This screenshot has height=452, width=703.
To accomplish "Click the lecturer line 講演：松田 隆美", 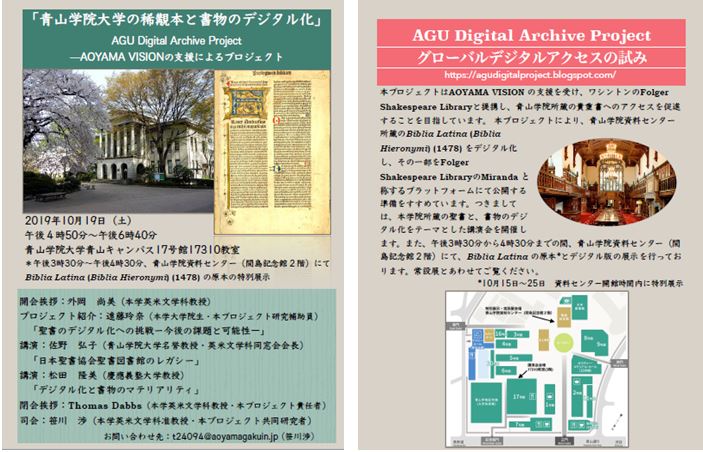I will pos(102,375).
